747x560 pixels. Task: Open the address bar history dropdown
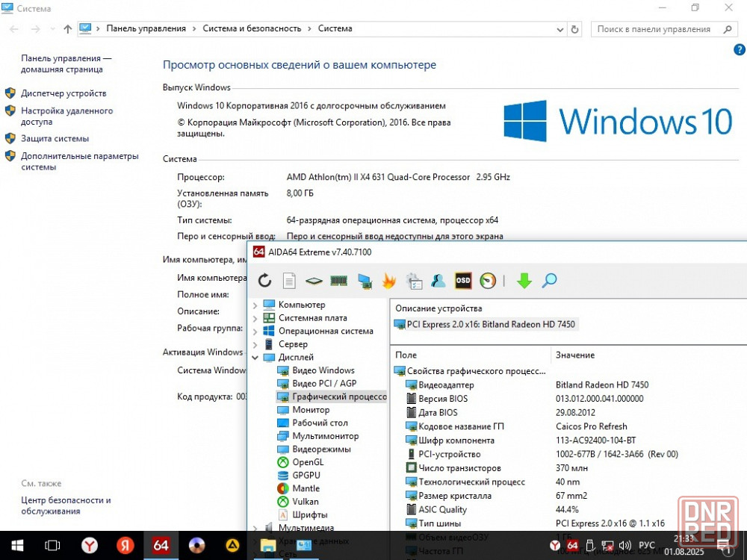point(560,30)
